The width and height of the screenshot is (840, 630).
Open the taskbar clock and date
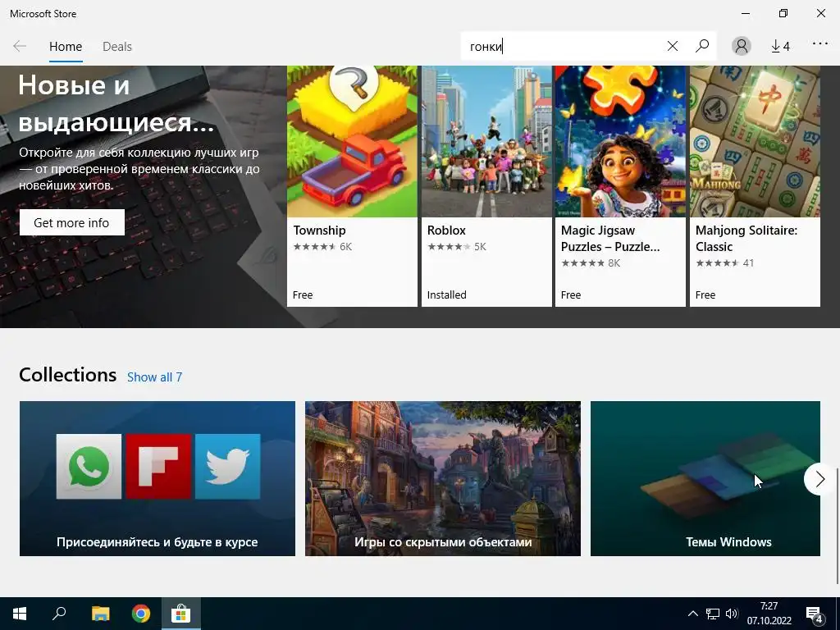[x=769, y=614]
